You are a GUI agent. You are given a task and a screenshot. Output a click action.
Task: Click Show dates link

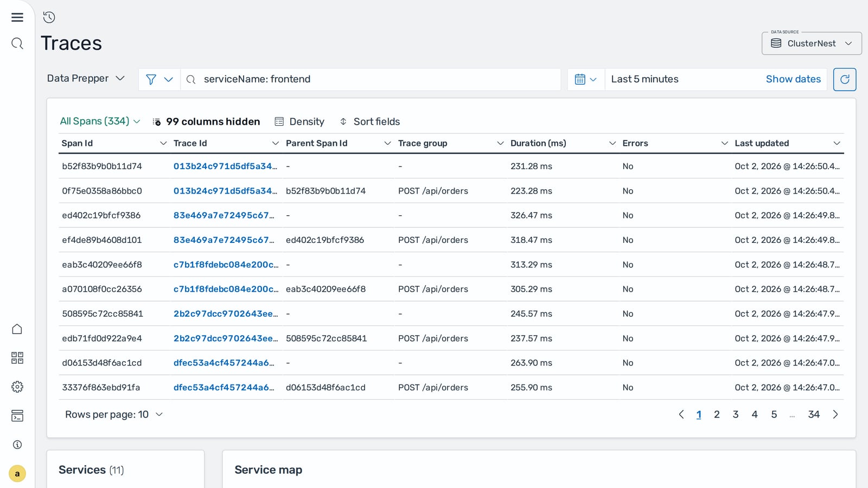[793, 79]
